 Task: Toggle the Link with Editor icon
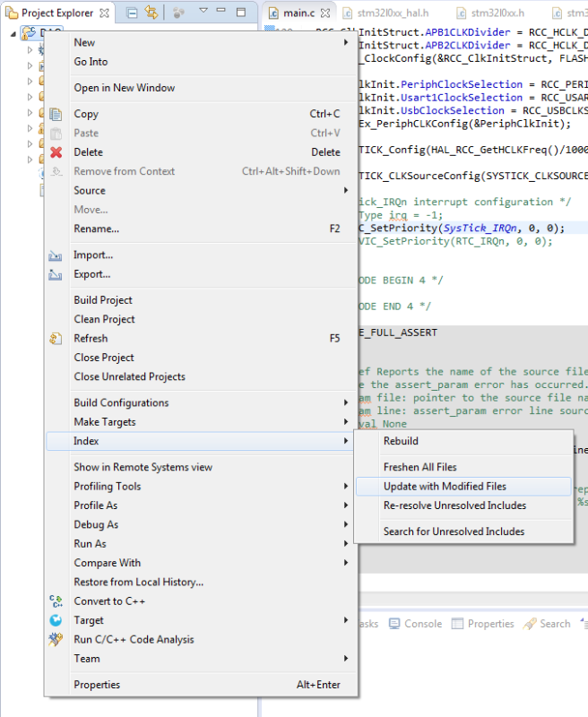[x=151, y=13]
